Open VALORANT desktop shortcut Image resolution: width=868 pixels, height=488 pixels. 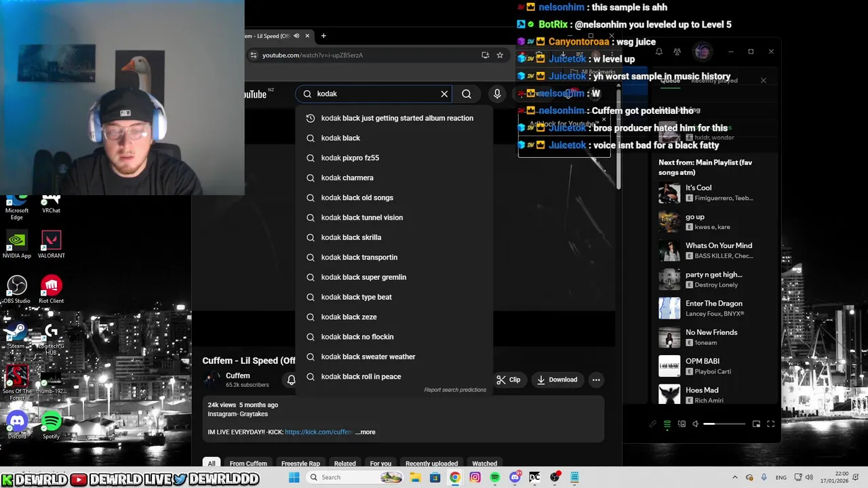coord(52,245)
